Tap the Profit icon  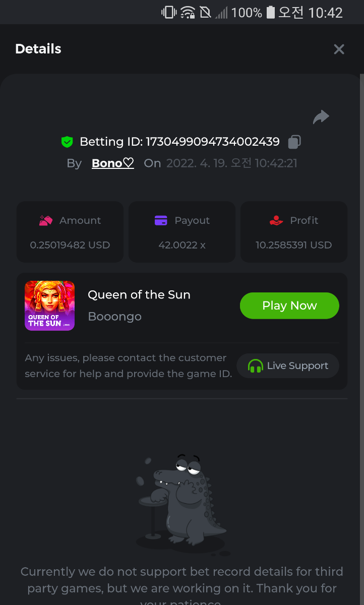pyautogui.click(x=276, y=220)
